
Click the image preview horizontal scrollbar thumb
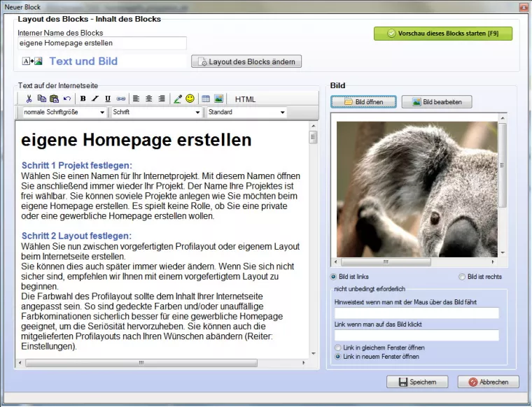tap(386, 262)
